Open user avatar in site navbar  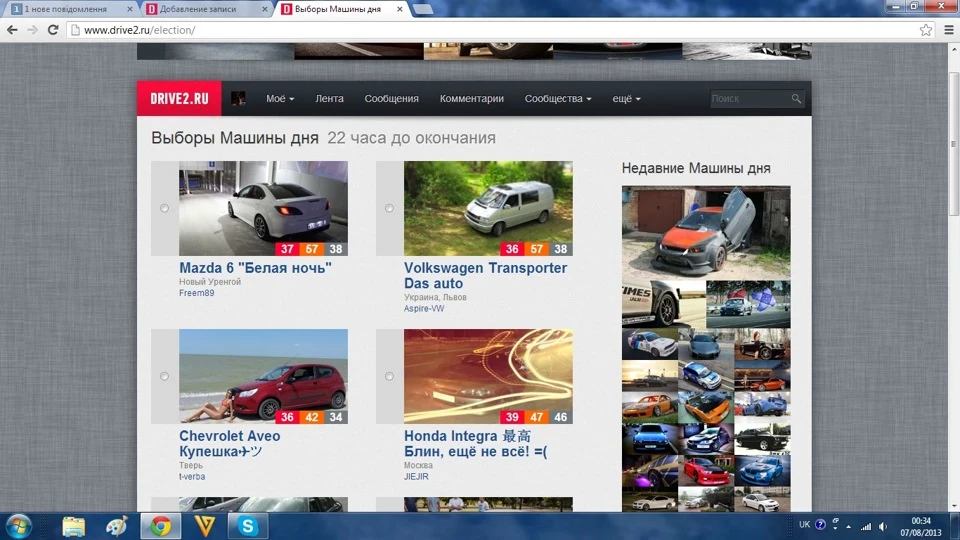[238, 98]
